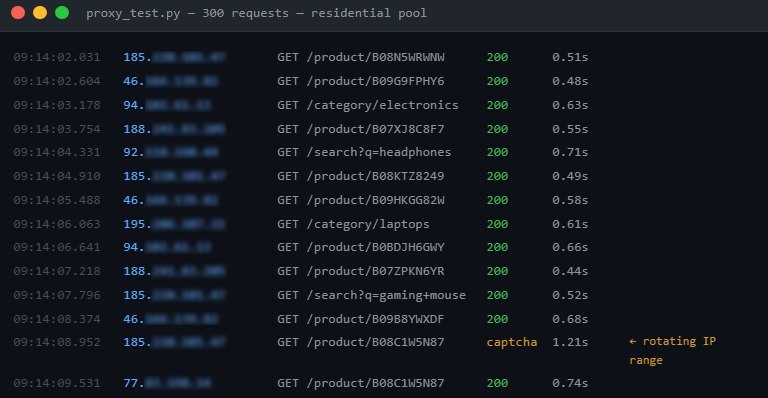The width and height of the screenshot is (768, 398).
Task: Click request GET /category/laptops
Action: pos(354,224)
